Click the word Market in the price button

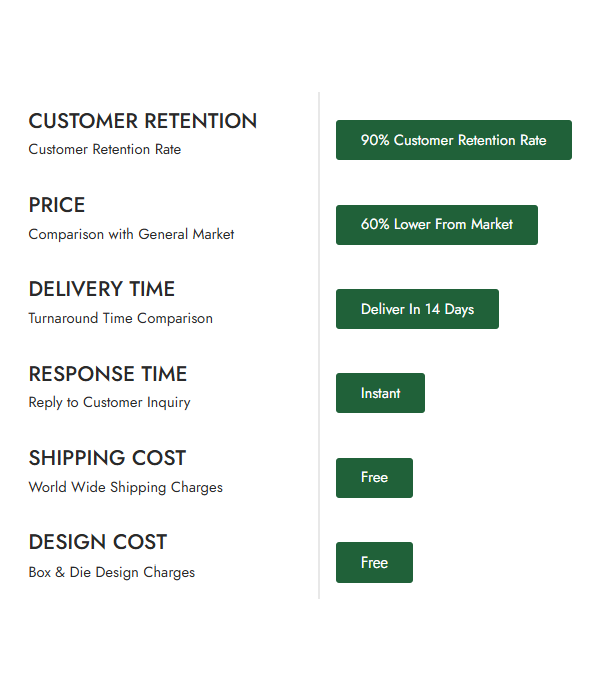click(x=492, y=224)
